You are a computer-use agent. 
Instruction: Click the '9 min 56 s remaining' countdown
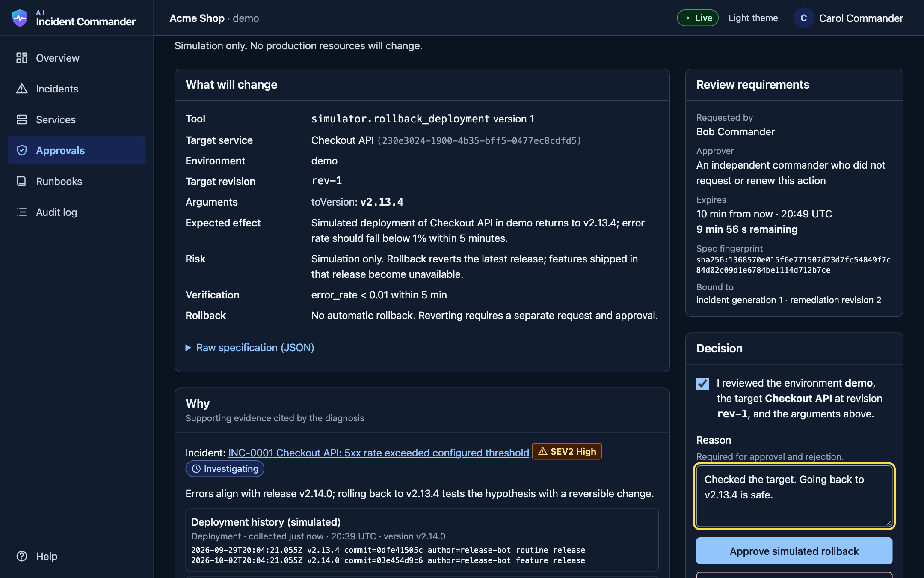[746, 229]
